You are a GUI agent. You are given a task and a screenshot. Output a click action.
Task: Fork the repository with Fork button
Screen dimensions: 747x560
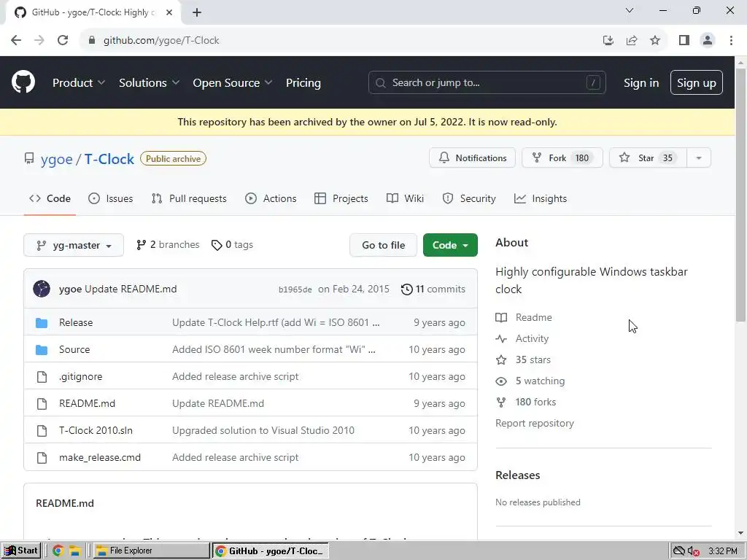[x=562, y=158]
